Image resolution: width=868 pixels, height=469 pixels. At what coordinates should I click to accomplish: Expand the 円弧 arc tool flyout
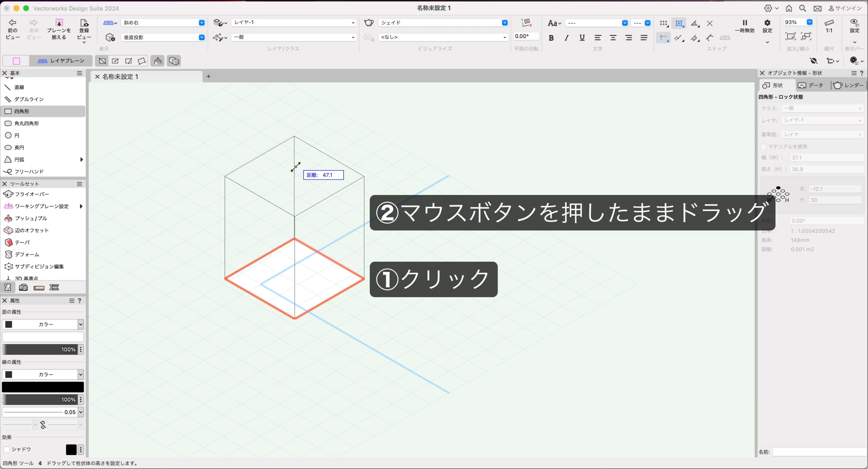(x=81, y=160)
